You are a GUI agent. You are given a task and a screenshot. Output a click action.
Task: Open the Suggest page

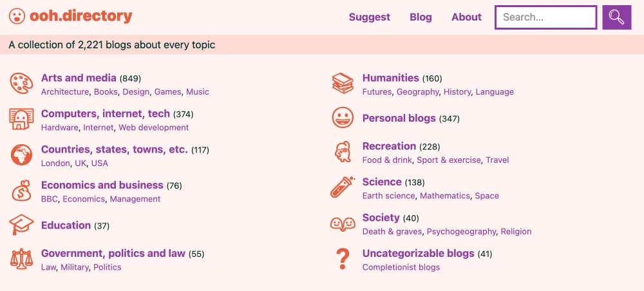369,17
